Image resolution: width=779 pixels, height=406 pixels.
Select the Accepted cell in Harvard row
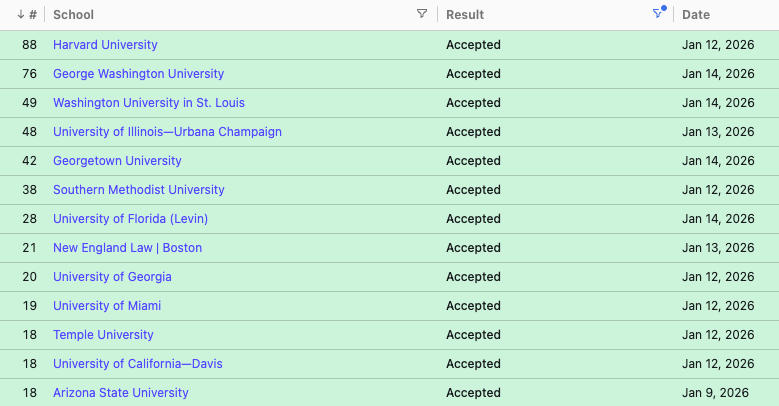click(x=473, y=45)
